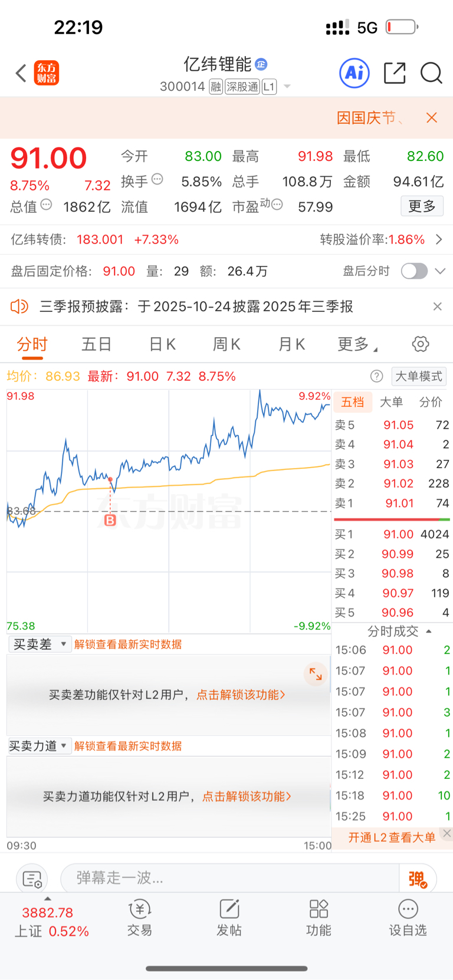Open the 交易 trade icon
The width and height of the screenshot is (453, 980).
click(x=140, y=919)
